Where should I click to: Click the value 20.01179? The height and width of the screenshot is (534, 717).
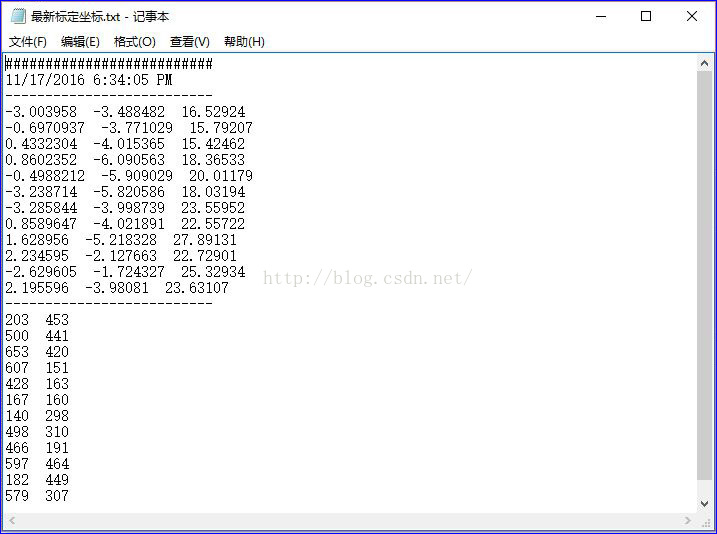[x=221, y=176]
